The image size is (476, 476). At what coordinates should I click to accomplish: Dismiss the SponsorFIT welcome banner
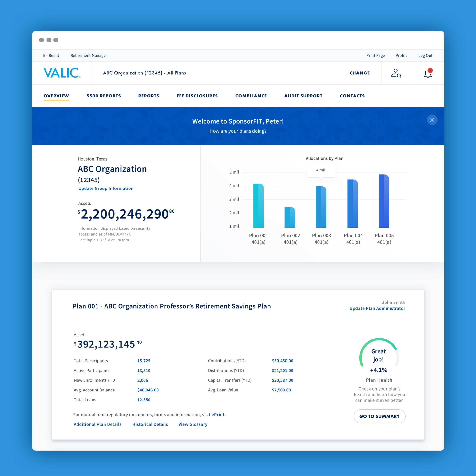coord(432,120)
